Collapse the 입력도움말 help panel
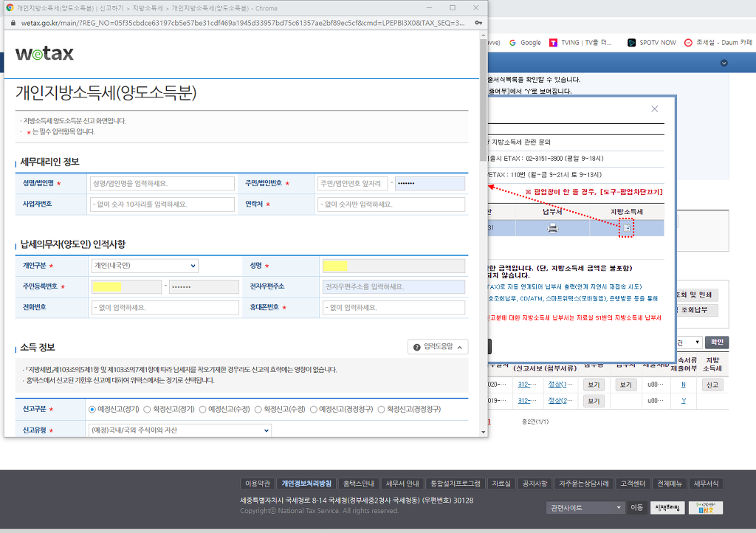756x533 pixels. [x=438, y=346]
